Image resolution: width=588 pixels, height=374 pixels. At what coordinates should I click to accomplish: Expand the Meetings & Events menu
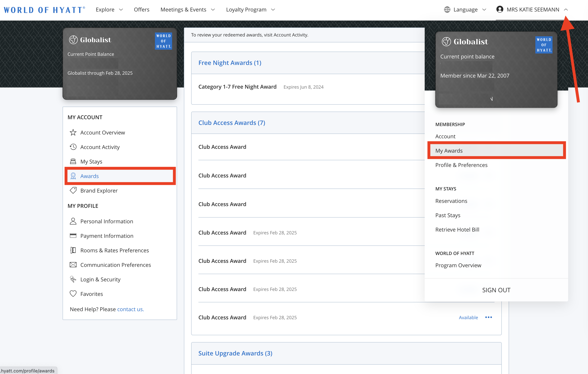pos(188,10)
